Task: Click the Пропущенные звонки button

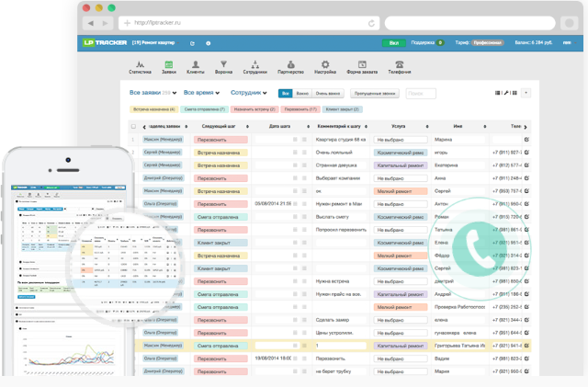Action: click(x=375, y=94)
